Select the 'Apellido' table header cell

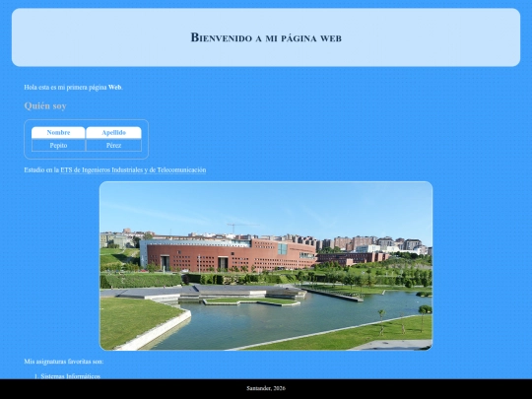pos(113,133)
